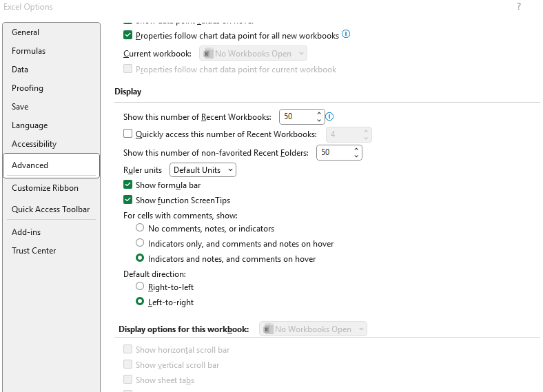
Task: Click the Show sheet tabs checkbox
Action: [x=127, y=380]
